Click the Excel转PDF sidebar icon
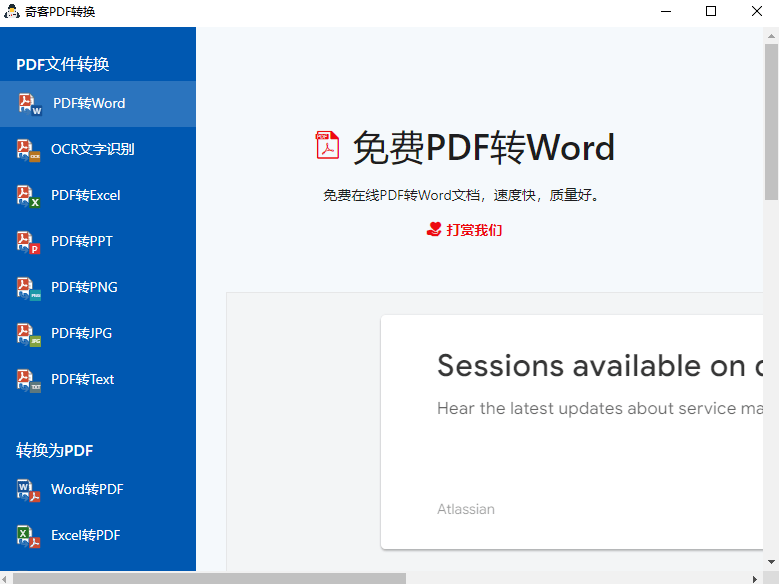This screenshot has height=584, width=779. 28,536
